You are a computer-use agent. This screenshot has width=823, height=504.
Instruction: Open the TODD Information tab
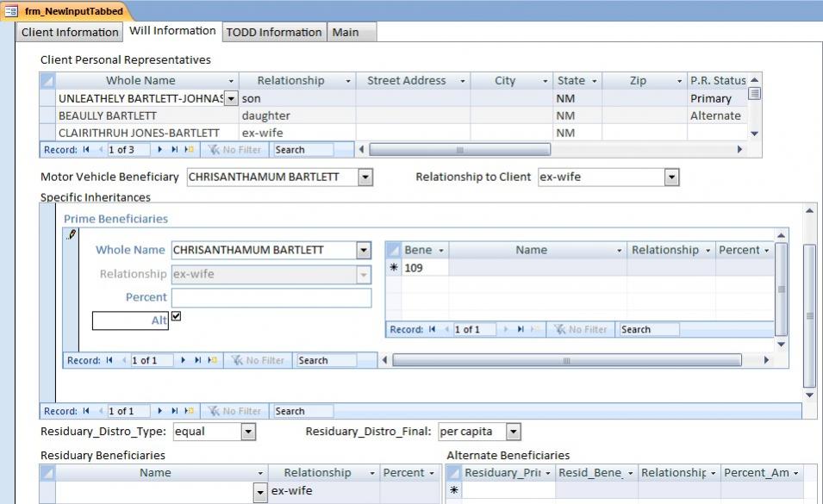pos(273,33)
